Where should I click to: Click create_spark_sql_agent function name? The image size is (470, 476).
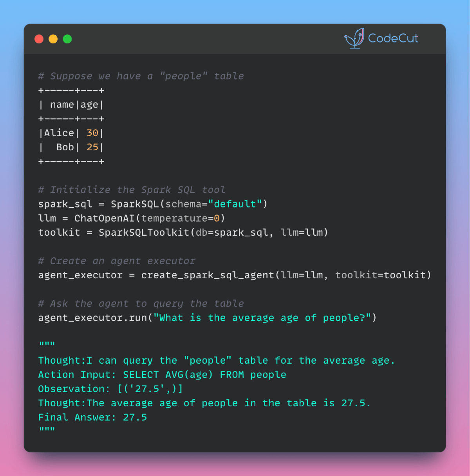(208, 275)
